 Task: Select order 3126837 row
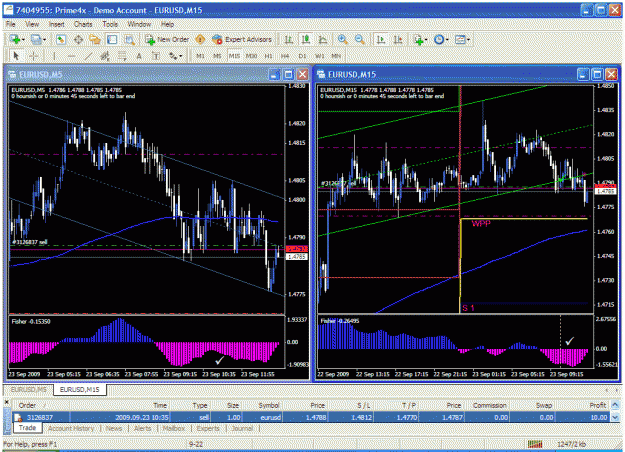click(x=311, y=417)
